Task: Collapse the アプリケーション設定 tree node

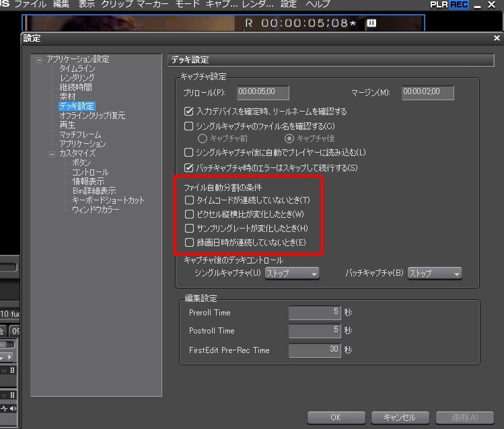Action: click(x=39, y=60)
